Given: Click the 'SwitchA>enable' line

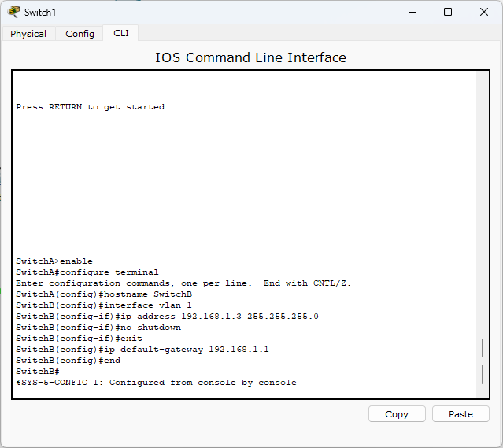Looking at the screenshot, I should pos(54,261).
